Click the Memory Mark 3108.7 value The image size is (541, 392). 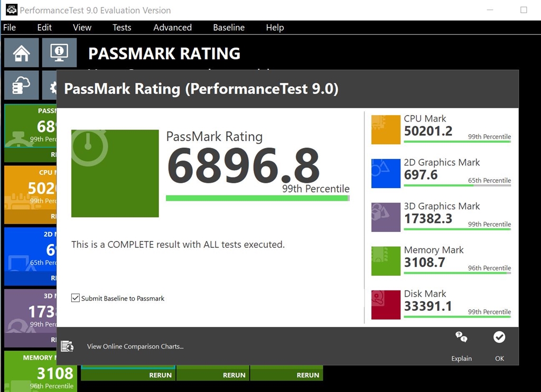click(x=424, y=263)
